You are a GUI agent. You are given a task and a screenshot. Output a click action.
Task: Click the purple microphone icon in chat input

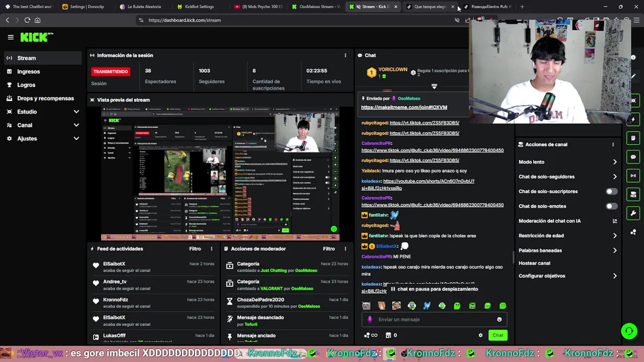(370, 319)
